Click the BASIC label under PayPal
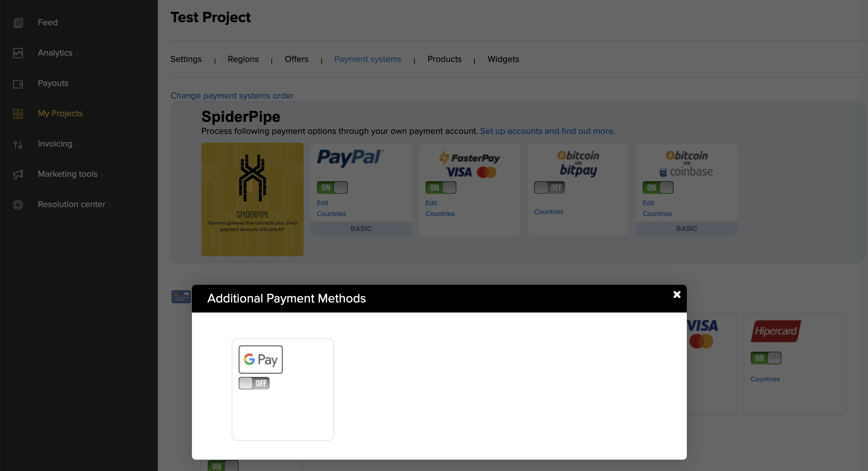Image resolution: width=868 pixels, height=471 pixels. 361,229
